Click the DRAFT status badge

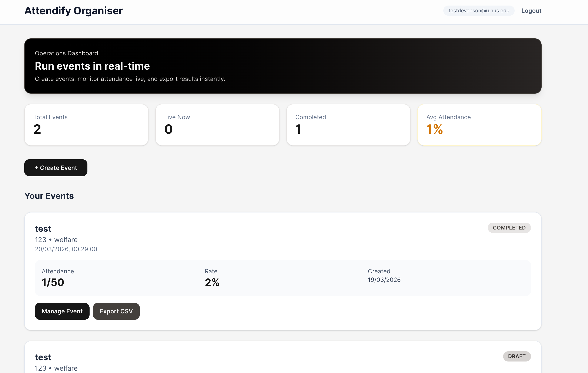click(x=517, y=356)
